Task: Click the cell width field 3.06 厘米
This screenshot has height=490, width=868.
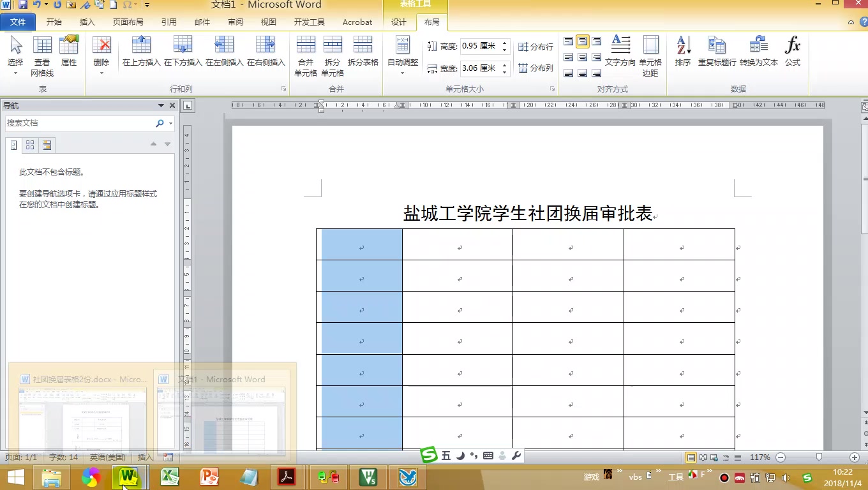Action: click(x=480, y=68)
